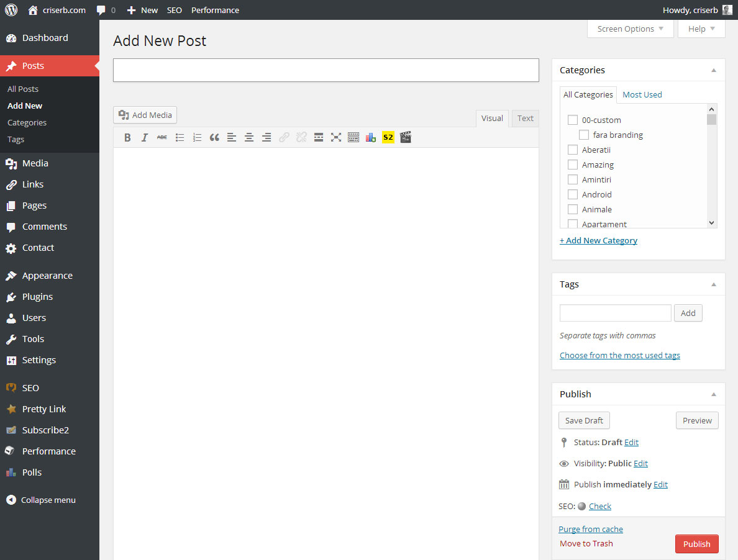
Task: Open Tags submenu under Posts
Action: [16, 139]
